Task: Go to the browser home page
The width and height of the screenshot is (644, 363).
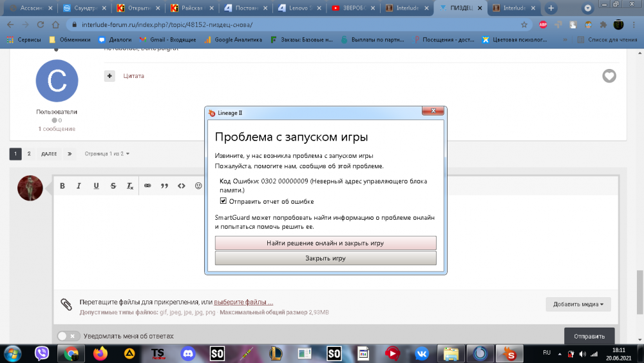Action: [55, 25]
